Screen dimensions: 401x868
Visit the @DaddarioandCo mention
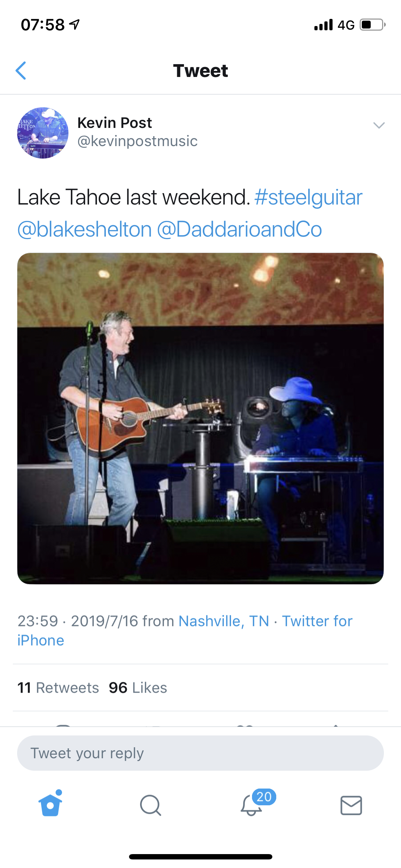click(239, 229)
